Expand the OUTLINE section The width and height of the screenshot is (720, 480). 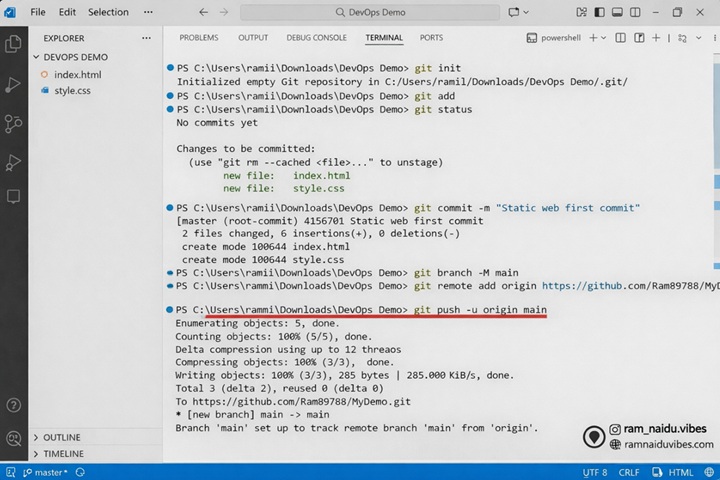61,437
